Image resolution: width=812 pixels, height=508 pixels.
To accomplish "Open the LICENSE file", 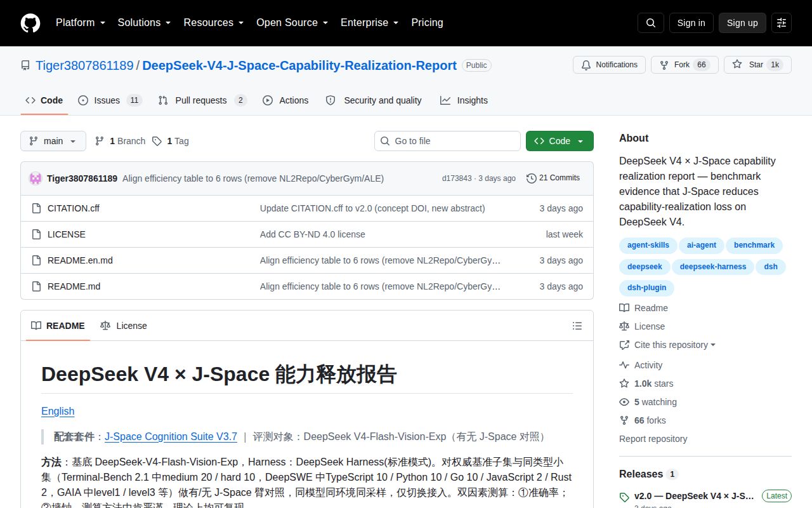I will pyautogui.click(x=67, y=234).
